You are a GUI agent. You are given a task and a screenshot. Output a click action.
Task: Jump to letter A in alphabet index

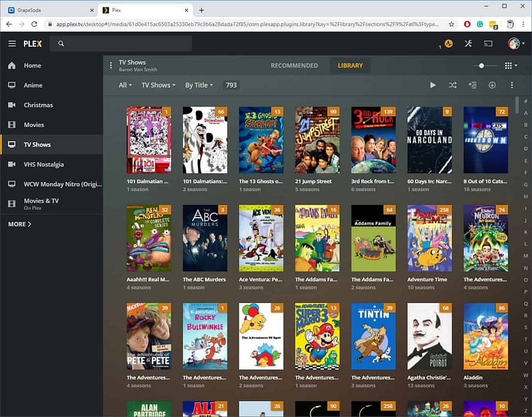pyautogui.click(x=525, y=113)
